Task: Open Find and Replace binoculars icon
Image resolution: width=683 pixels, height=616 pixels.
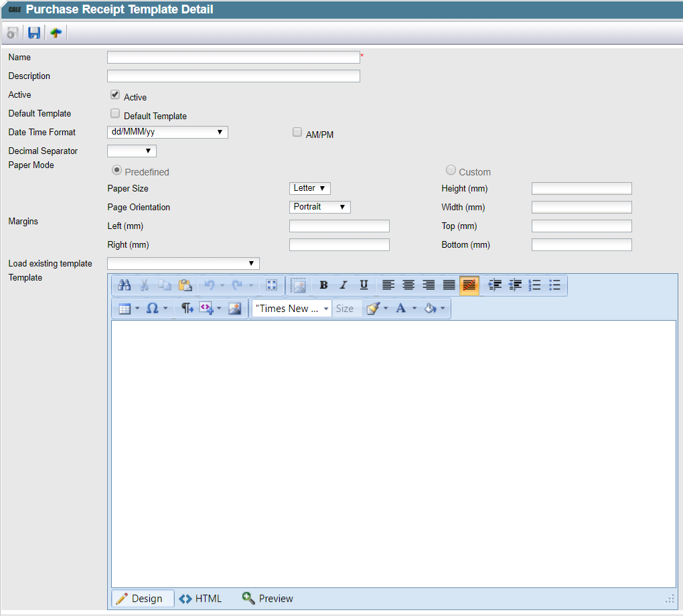Action: coord(124,285)
